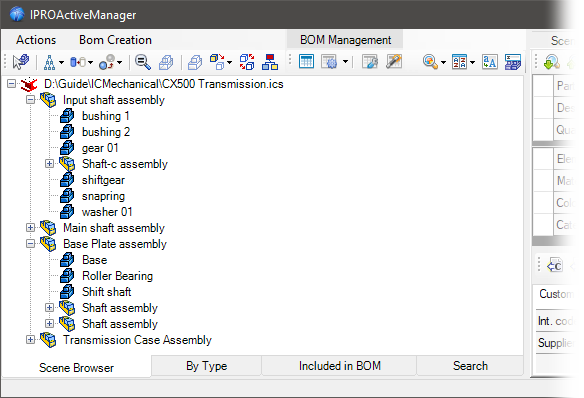Screen dimensions: 584x398
Task: Open the search filter dropdown arrow
Action: point(443,62)
